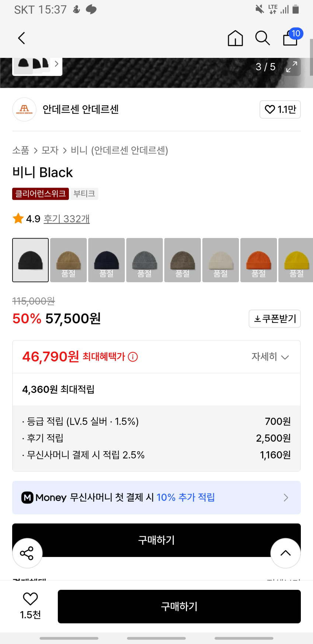Tap the share icon button
Image resolution: width=313 pixels, height=644 pixels.
click(27, 553)
